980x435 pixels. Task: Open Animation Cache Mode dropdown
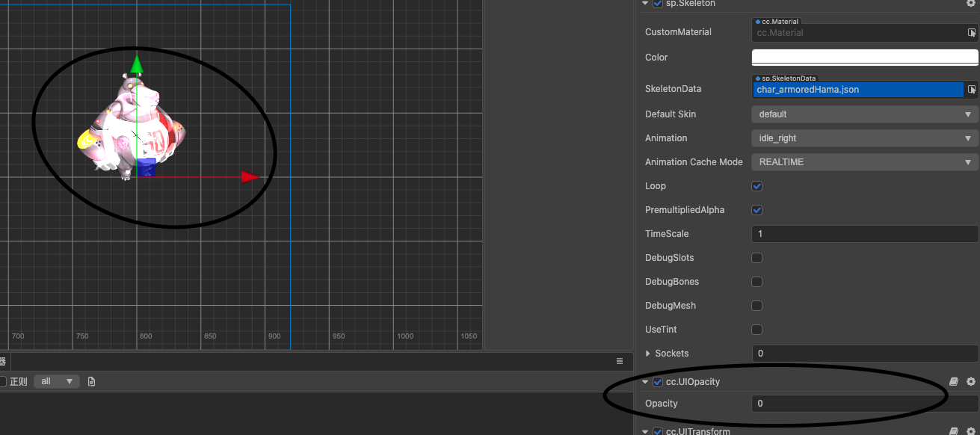pos(865,162)
